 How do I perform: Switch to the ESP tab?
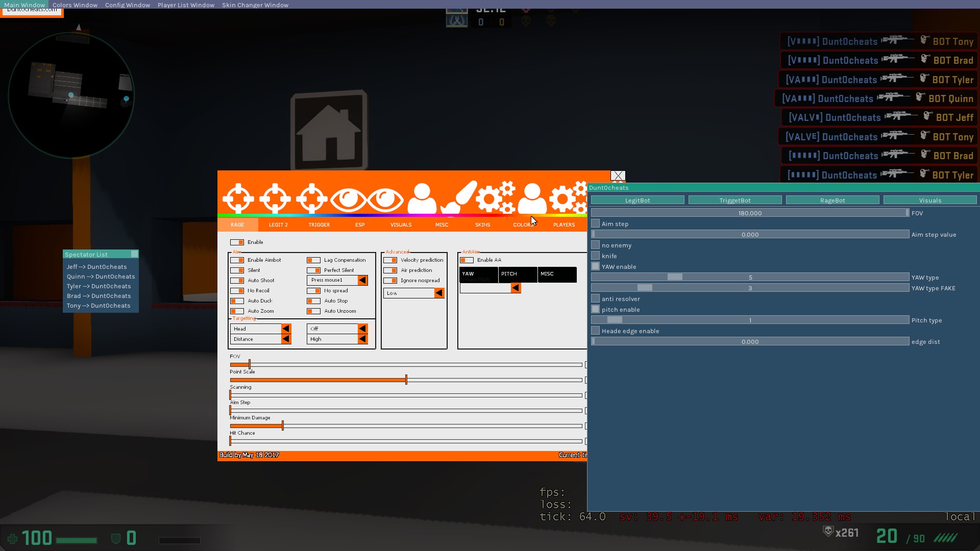point(360,224)
